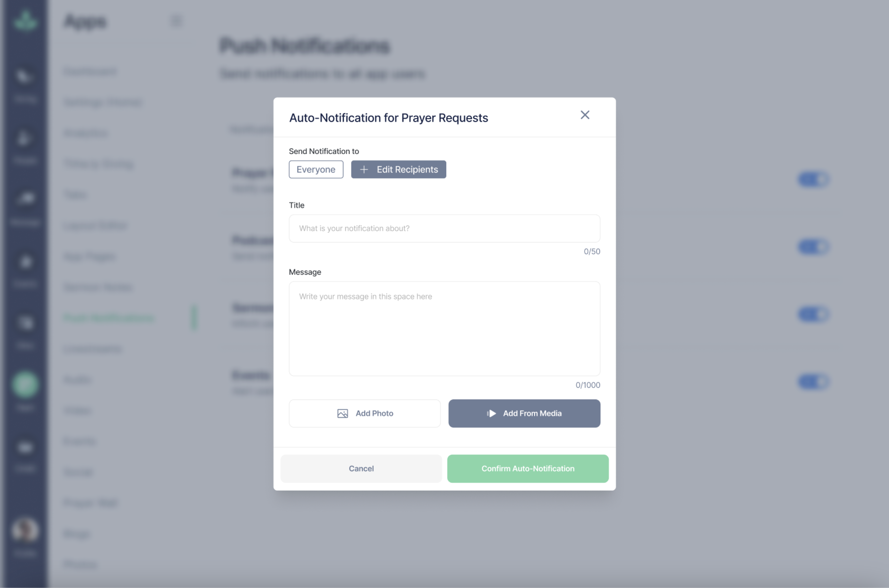Open Dashboard in the Apps menu

pos(90,71)
